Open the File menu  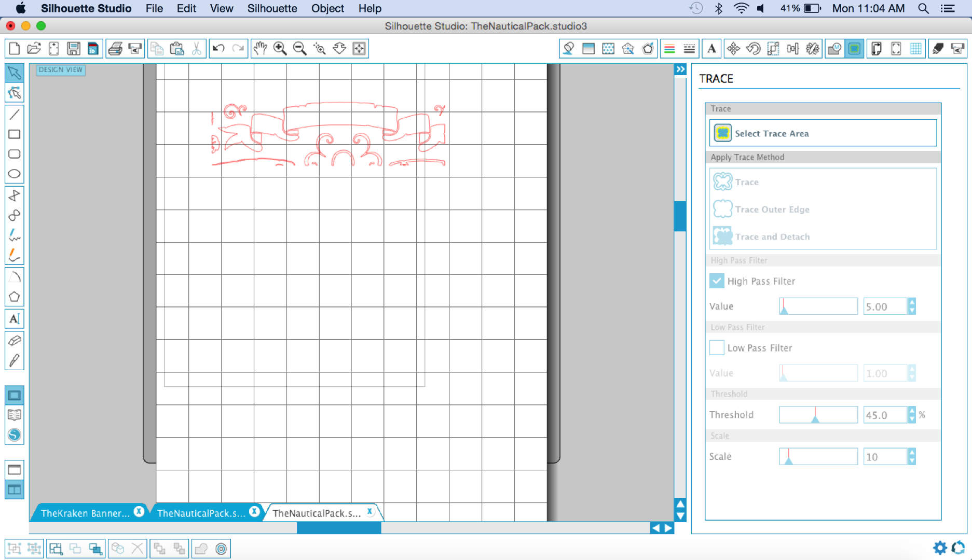(x=154, y=8)
